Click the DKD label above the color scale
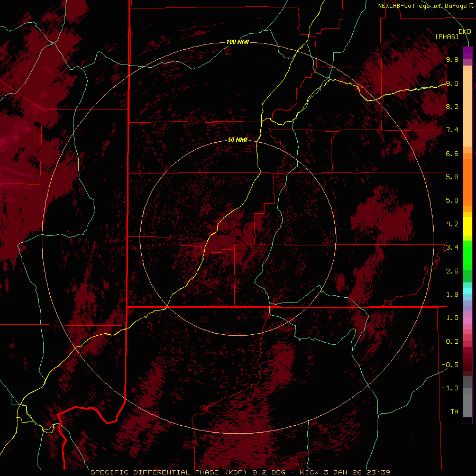This screenshot has height=476, width=476. coord(465,32)
